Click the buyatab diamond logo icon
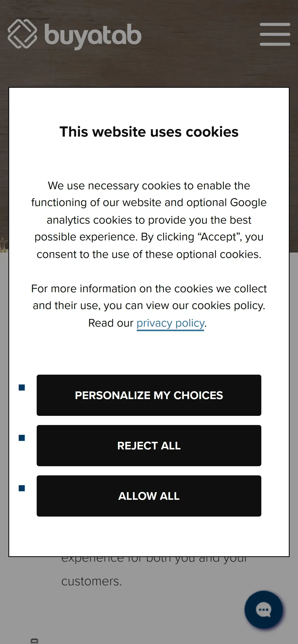Screen dimensions: 298x644 22,34
